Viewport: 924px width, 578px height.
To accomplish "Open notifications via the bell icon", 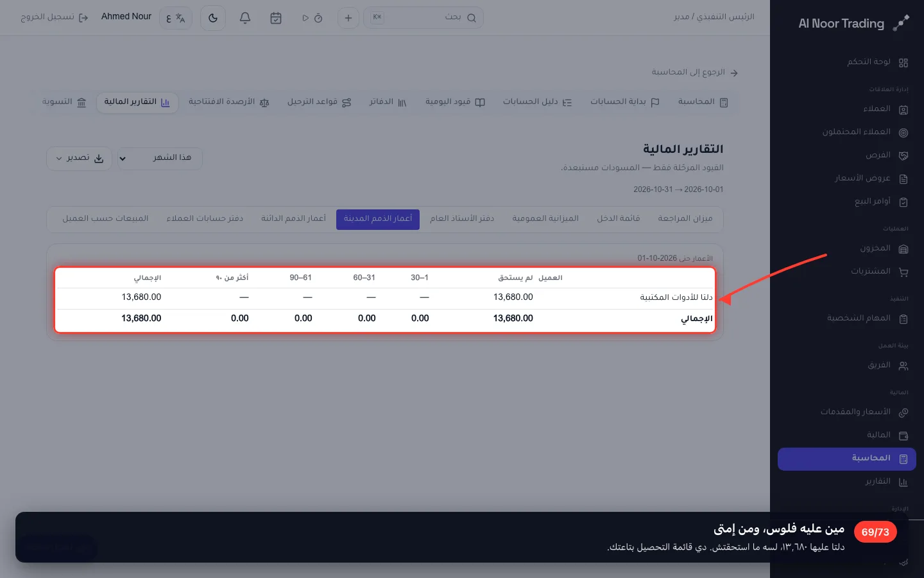I will click(x=245, y=18).
